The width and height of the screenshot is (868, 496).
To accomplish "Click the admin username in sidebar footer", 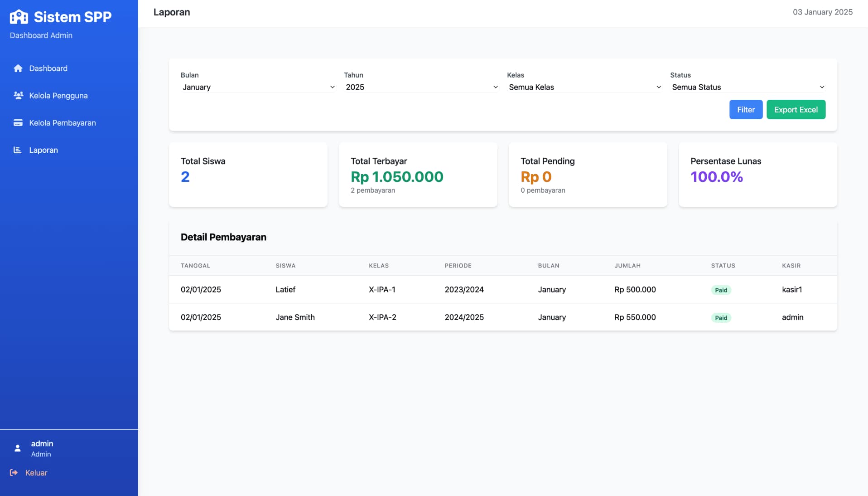I will [x=42, y=444].
